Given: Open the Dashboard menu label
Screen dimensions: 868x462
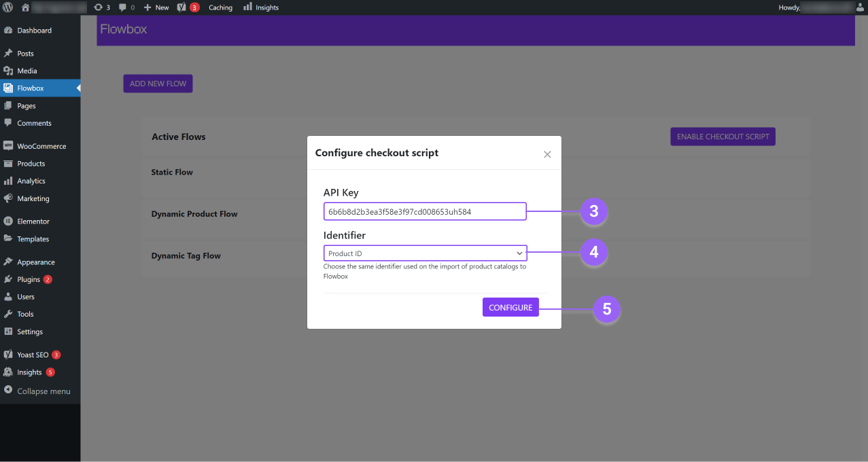Looking at the screenshot, I should [x=34, y=31].
